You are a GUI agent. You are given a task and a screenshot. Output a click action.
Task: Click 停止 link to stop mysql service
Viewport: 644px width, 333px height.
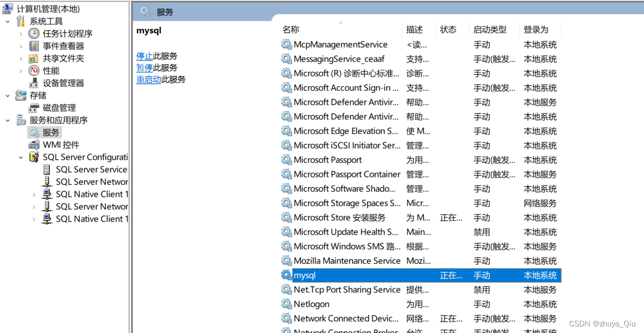point(145,56)
